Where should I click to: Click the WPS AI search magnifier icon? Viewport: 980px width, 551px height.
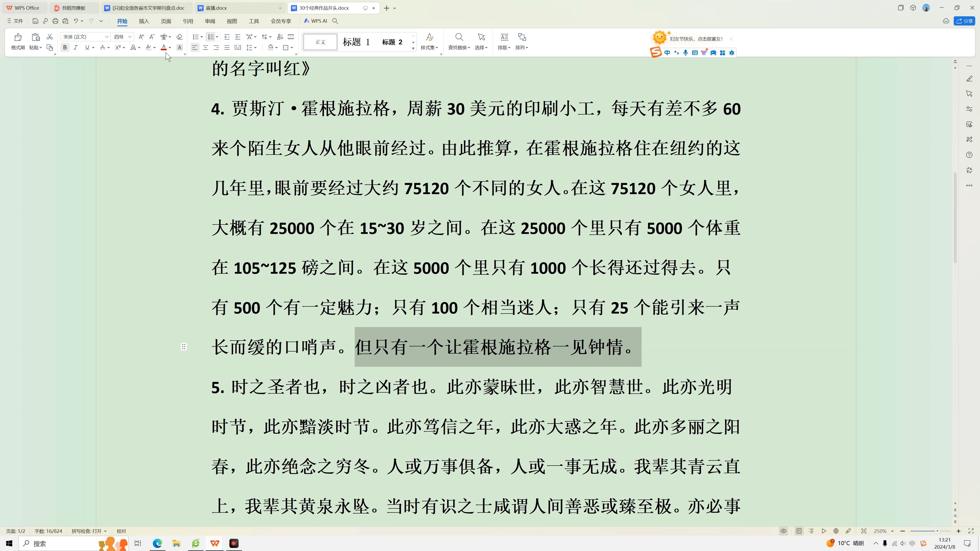pyautogui.click(x=335, y=21)
